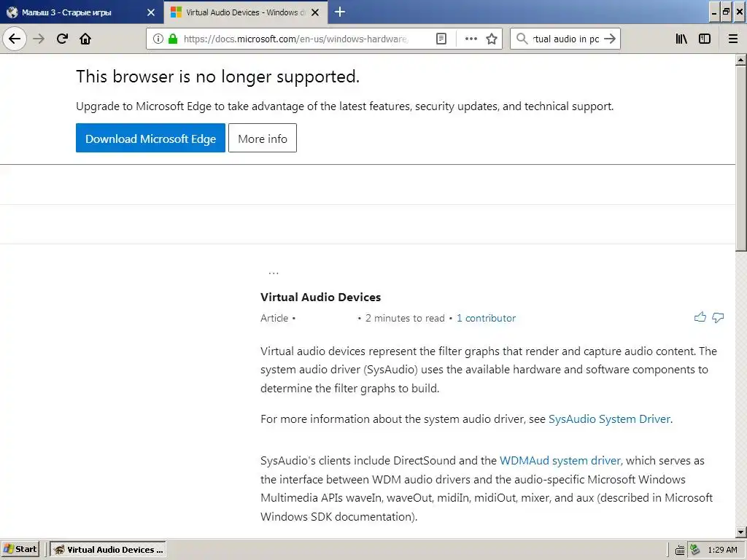Submit search with the arrow button
Image resolution: width=747 pixels, height=560 pixels.
610,39
